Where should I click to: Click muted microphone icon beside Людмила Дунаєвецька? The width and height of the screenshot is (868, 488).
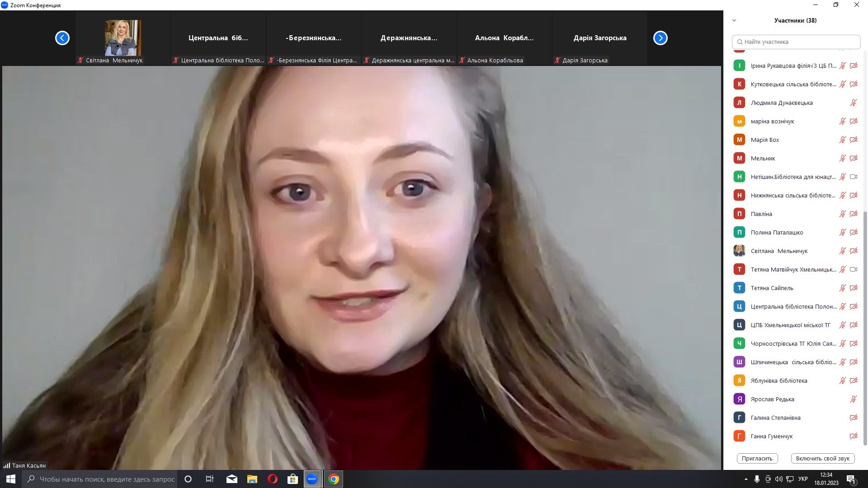click(853, 103)
